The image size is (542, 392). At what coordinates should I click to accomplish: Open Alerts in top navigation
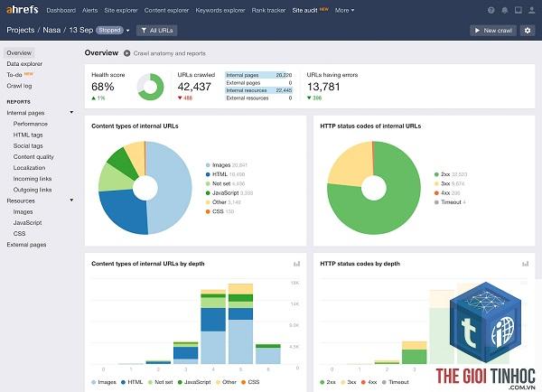pos(89,10)
